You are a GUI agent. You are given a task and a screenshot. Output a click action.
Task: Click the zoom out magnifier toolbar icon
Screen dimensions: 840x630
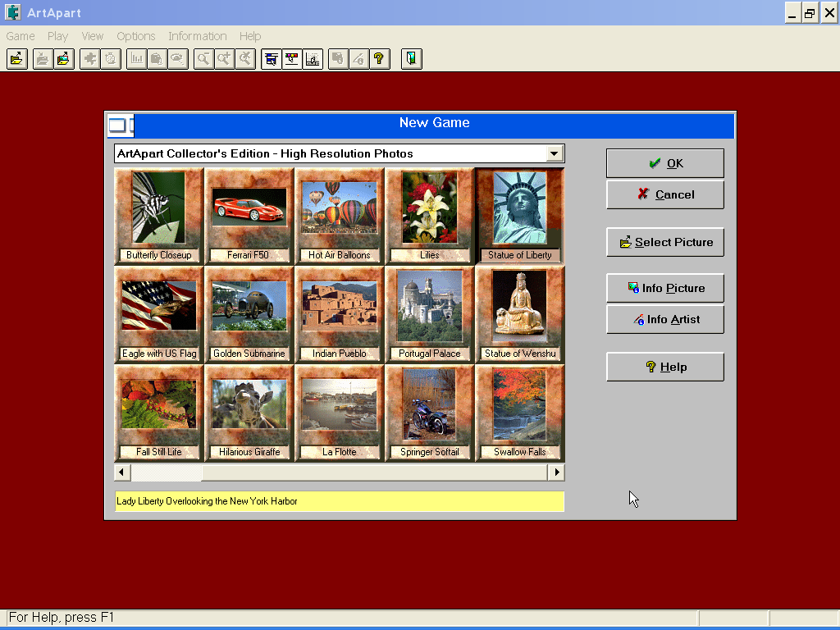(203, 58)
